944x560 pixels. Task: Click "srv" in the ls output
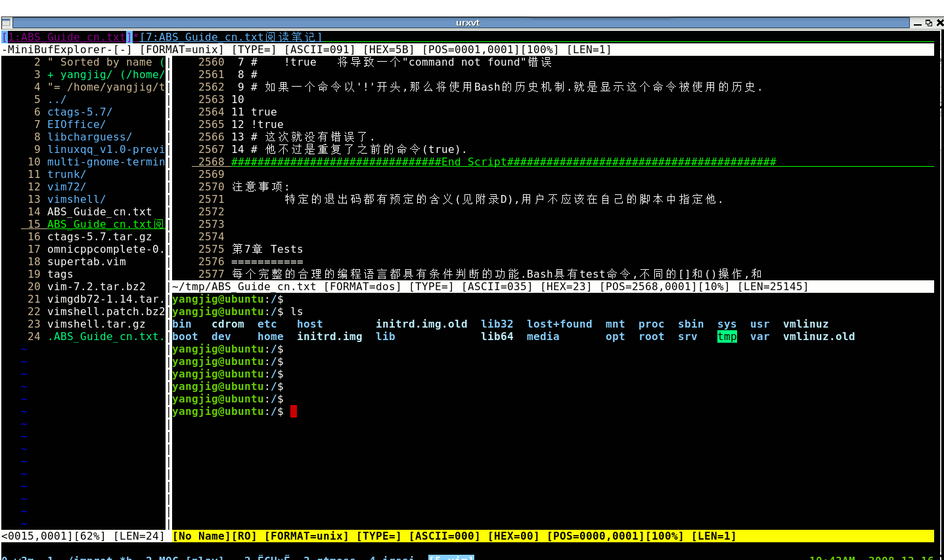point(688,336)
